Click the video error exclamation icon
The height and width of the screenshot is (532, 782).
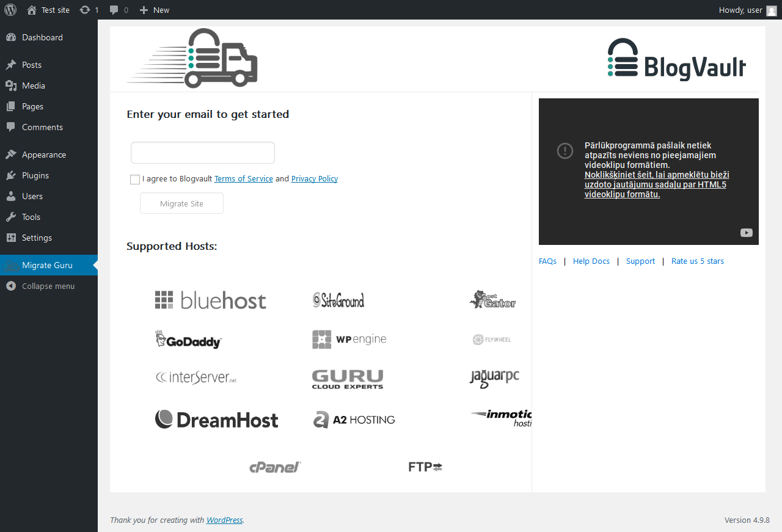pos(565,150)
